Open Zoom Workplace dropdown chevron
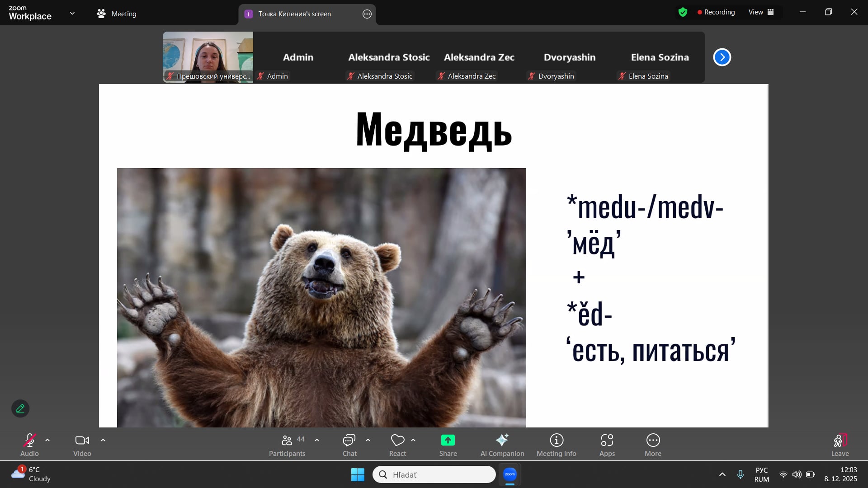This screenshot has width=868, height=488. [72, 14]
